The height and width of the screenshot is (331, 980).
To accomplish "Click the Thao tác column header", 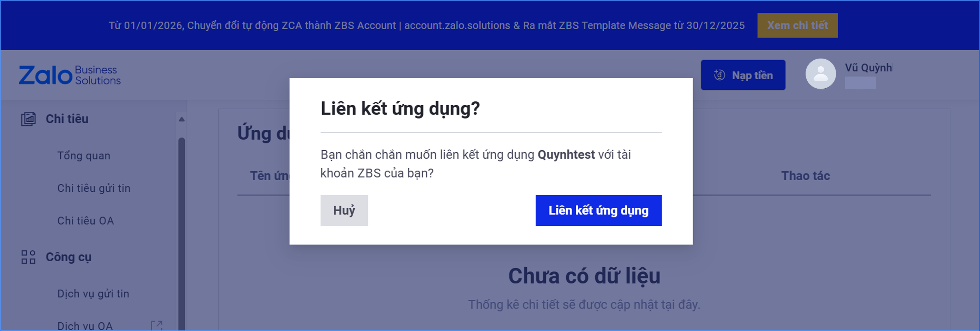I will click(805, 176).
